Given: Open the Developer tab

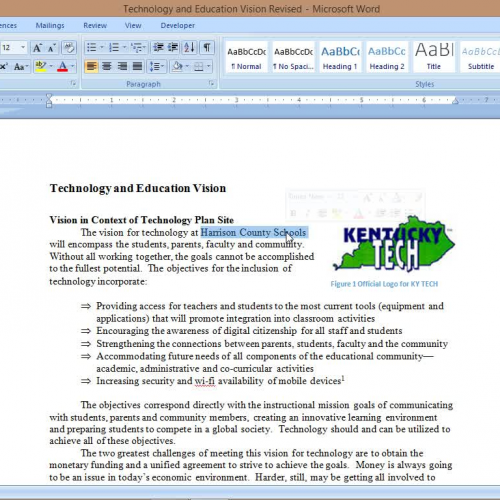Looking at the screenshot, I should click(x=178, y=26).
